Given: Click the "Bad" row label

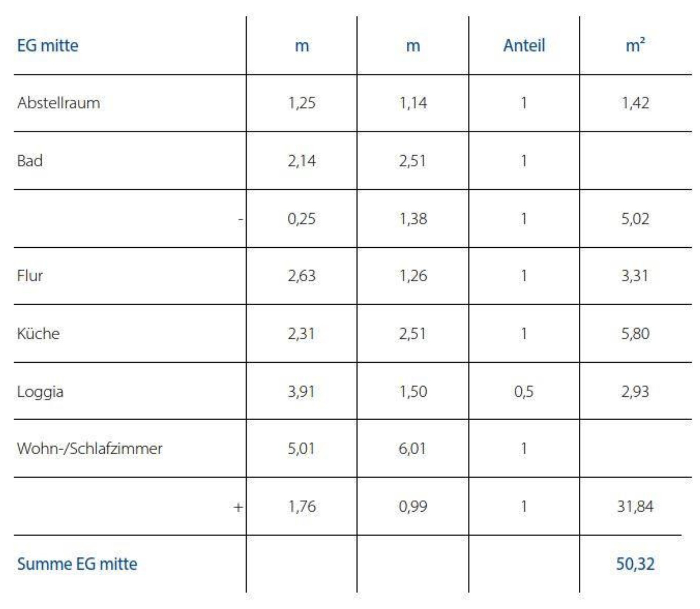Looking at the screenshot, I should tap(30, 161).
